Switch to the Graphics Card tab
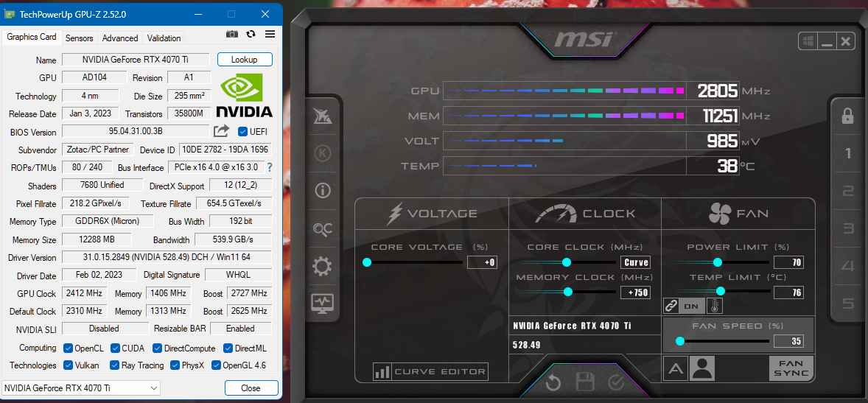This screenshot has width=868, height=403. (x=32, y=37)
